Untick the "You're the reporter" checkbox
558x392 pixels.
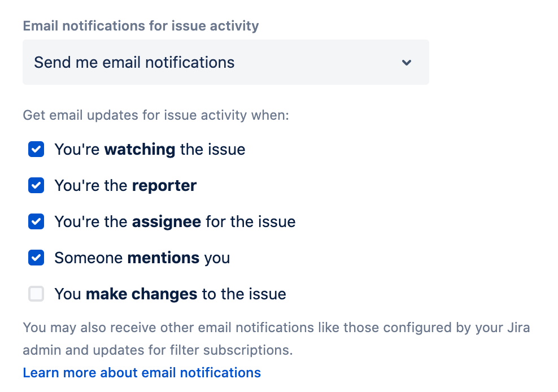click(x=36, y=185)
